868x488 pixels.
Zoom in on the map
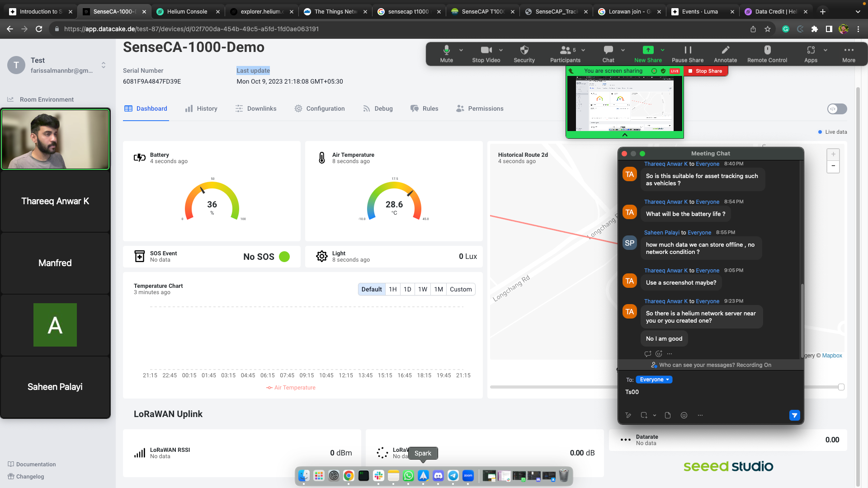pos(833,154)
